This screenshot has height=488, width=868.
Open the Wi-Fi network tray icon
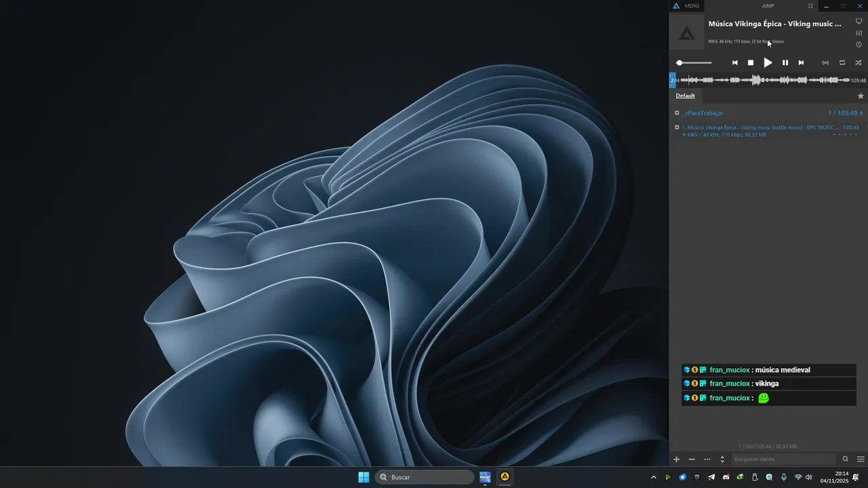[x=798, y=477]
